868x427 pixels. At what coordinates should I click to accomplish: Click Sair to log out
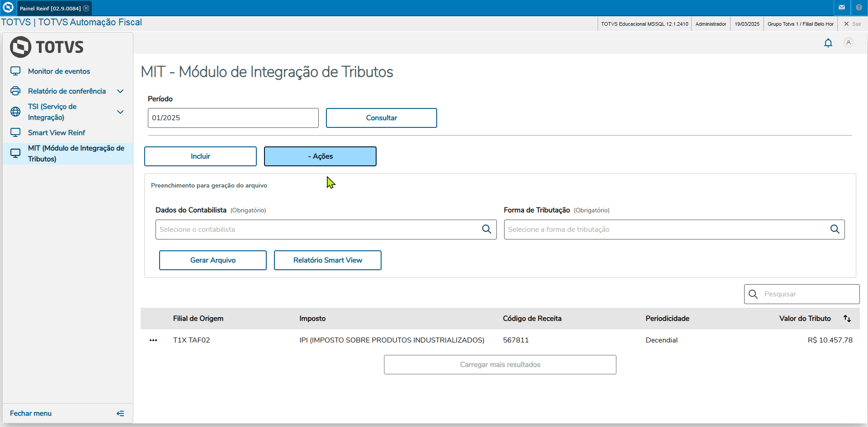[853, 24]
